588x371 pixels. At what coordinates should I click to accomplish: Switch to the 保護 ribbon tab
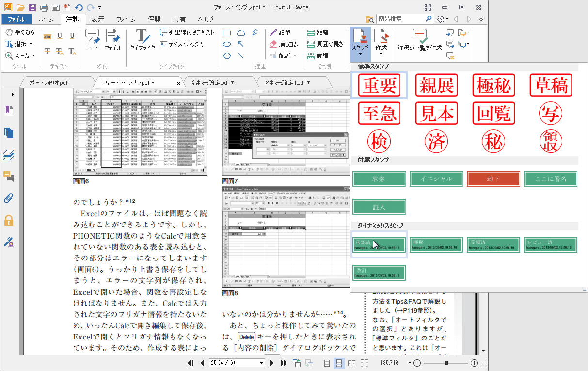(154, 19)
